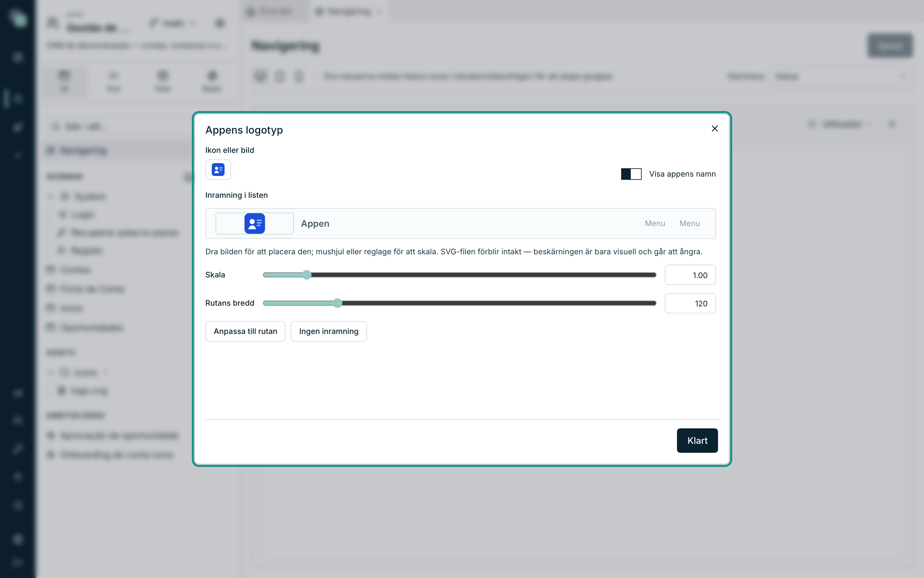
Task: Close the Appens logotyp dialog
Action: [714, 128]
